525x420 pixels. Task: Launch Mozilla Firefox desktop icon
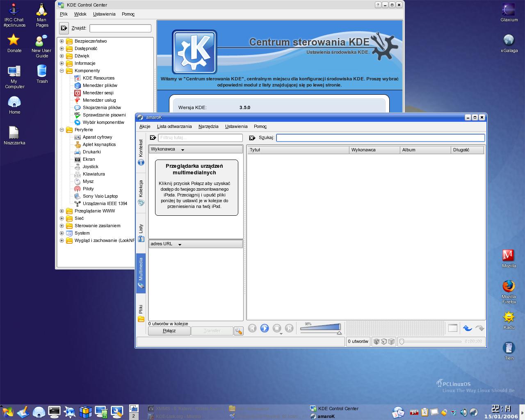[x=509, y=292]
